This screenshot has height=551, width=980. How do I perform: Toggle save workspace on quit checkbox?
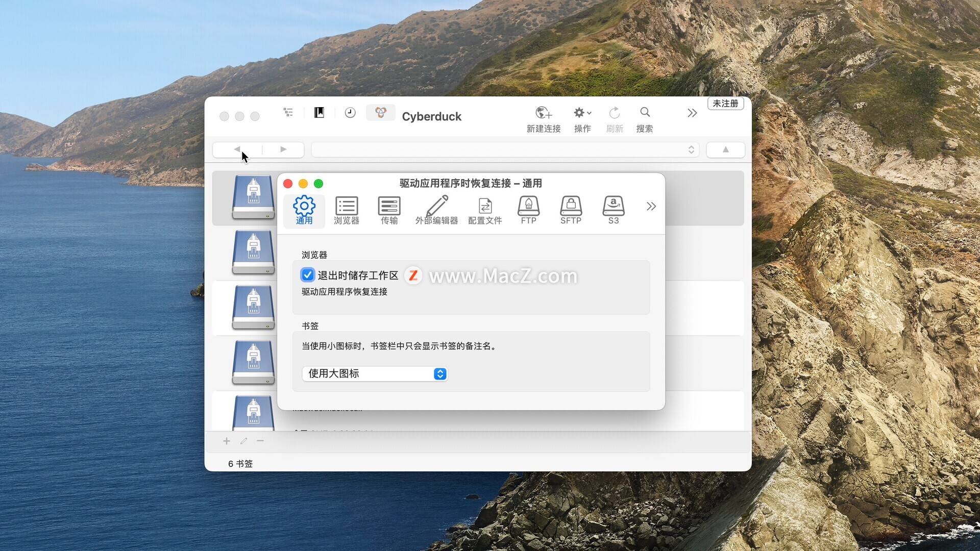pos(308,275)
